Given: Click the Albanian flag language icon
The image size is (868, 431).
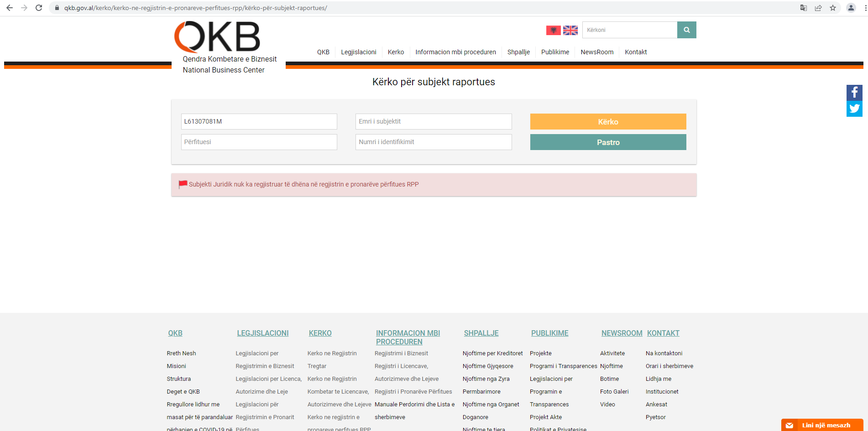Looking at the screenshot, I should point(553,30).
